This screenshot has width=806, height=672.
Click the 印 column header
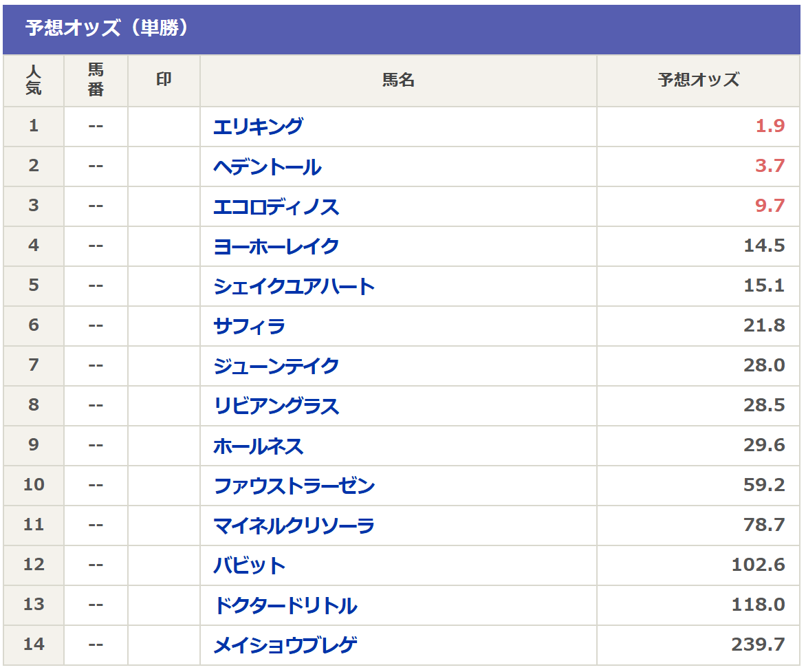pyautogui.click(x=164, y=80)
